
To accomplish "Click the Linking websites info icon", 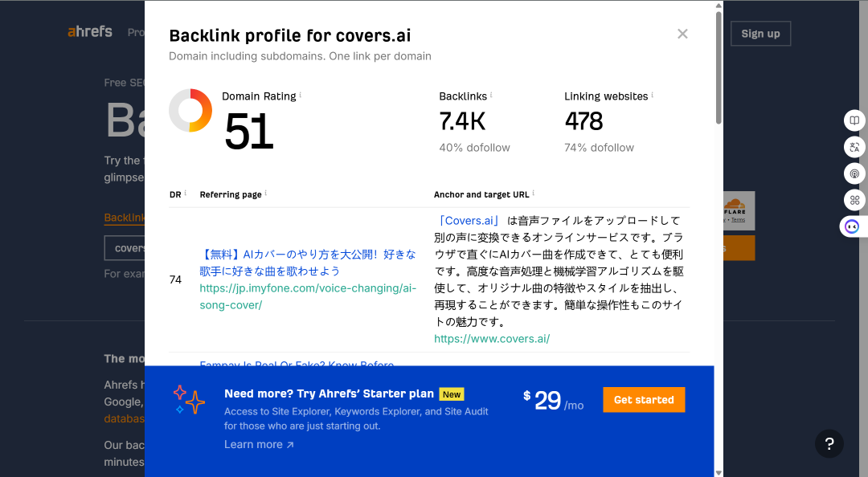I will (652, 95).
